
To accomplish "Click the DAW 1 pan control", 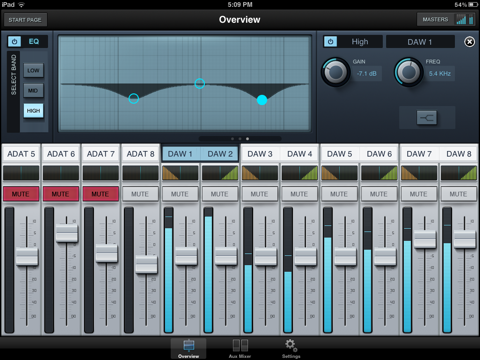I will click(x=180, y=173).
